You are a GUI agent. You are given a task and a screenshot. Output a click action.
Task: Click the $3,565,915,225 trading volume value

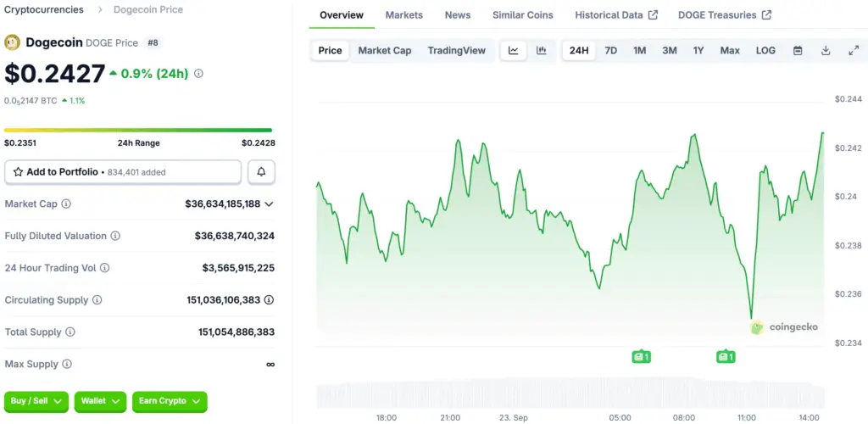point(238,268)
